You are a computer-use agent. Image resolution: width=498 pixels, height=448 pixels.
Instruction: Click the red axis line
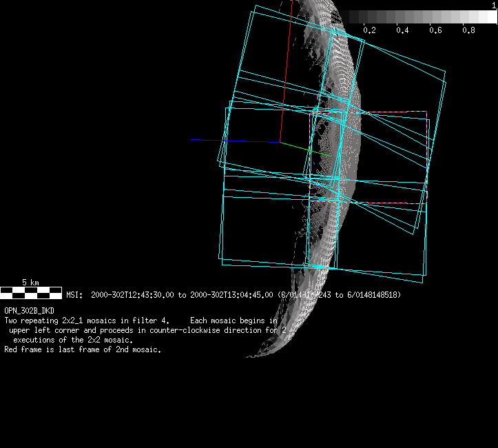286,71
